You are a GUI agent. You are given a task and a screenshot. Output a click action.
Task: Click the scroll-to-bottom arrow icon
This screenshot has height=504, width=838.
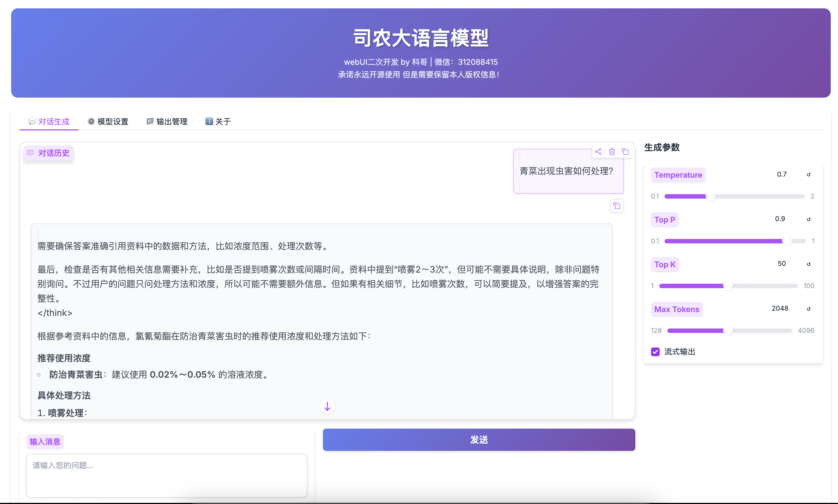tap(327, 406)
